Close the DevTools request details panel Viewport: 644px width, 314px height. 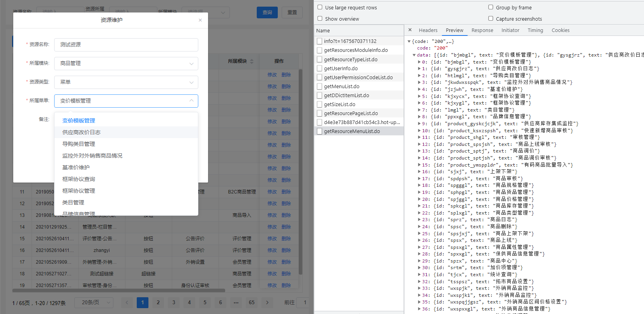[410, 30]
